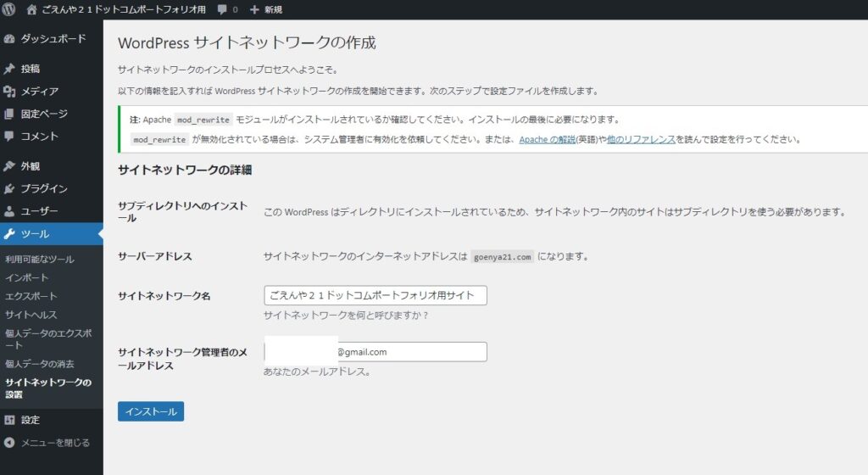The image size is (868, 475).
Task: Click the ダッシュボード gauge icon
Action: [x=8, y=39]
